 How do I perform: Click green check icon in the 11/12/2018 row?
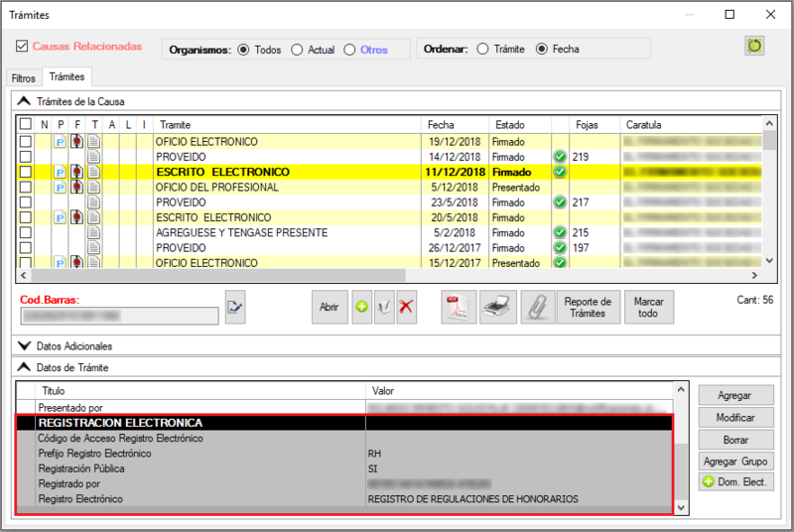point(560,172)
